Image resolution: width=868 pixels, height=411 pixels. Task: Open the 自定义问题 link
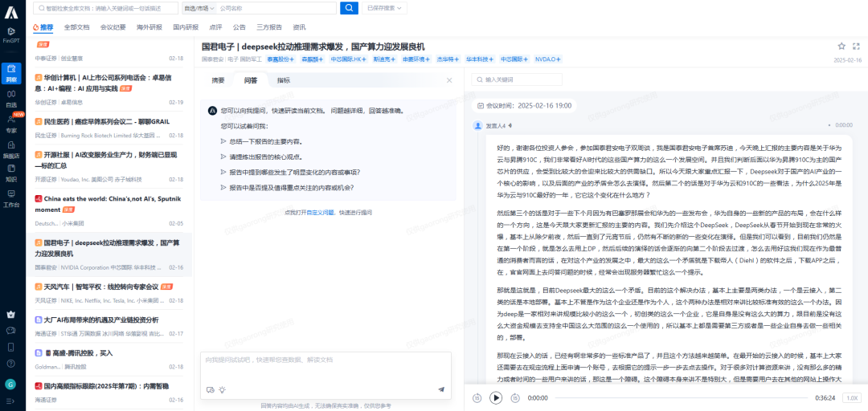pyautogui.click(x=321, y=213)
